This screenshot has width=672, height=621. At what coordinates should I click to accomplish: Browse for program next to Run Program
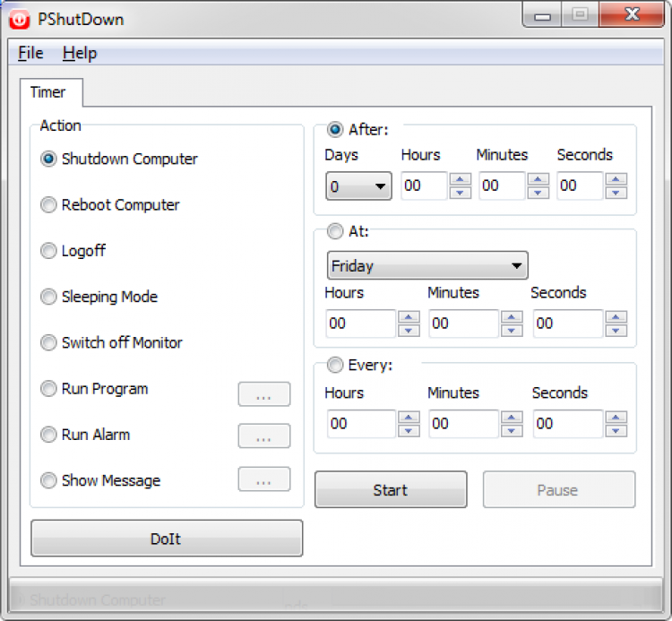(264, 394)
